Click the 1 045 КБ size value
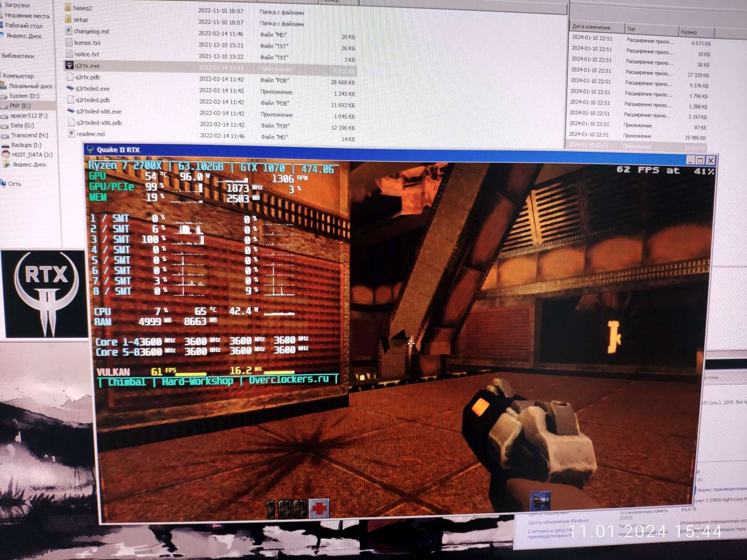Viewport: 747px width, 560px height. point(345,116)
